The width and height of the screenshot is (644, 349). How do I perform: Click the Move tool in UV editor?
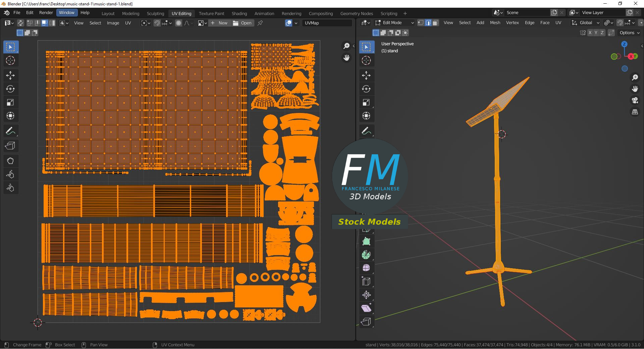tap(10, 75)
